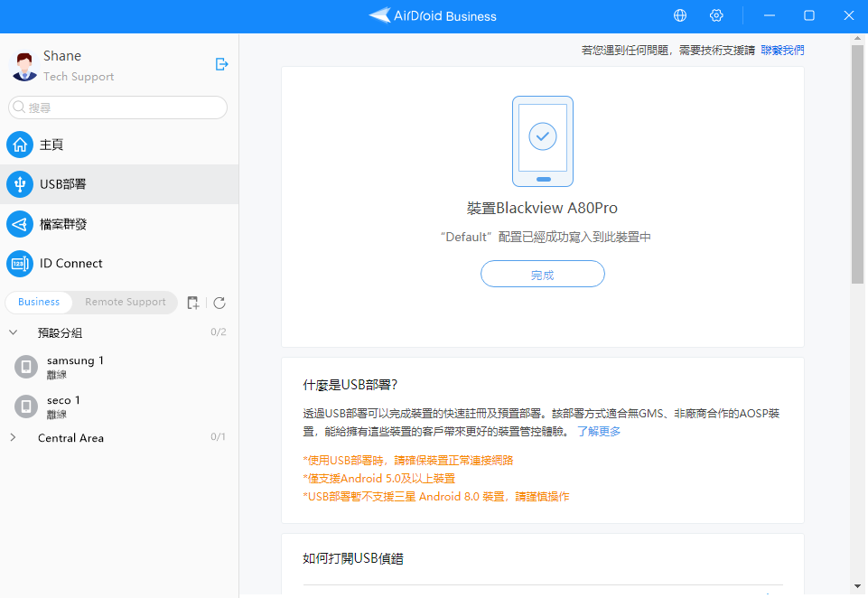Switch to the Business tab
Viewport: 868px width, 598px height.
pyautogui.click(x=39, y=303)
